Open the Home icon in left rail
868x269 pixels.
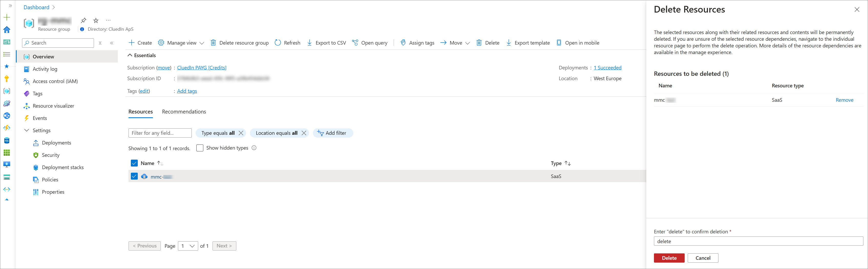click(x=7, y=30)
